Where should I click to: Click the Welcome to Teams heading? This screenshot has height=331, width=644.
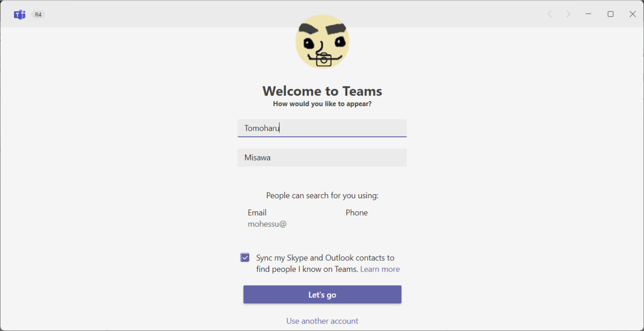[322, 91]
